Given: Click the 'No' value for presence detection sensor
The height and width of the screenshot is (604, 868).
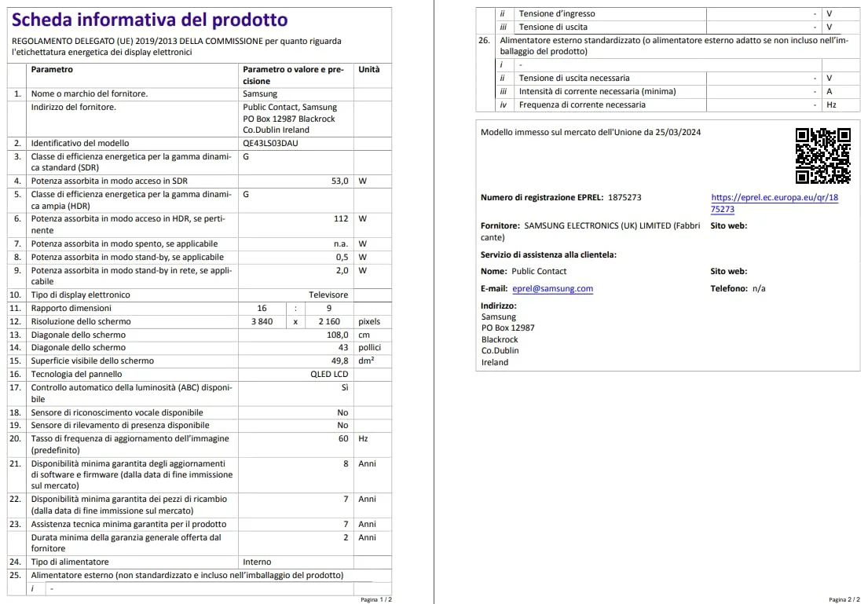Looking at the screenshot, I should 342,425.
